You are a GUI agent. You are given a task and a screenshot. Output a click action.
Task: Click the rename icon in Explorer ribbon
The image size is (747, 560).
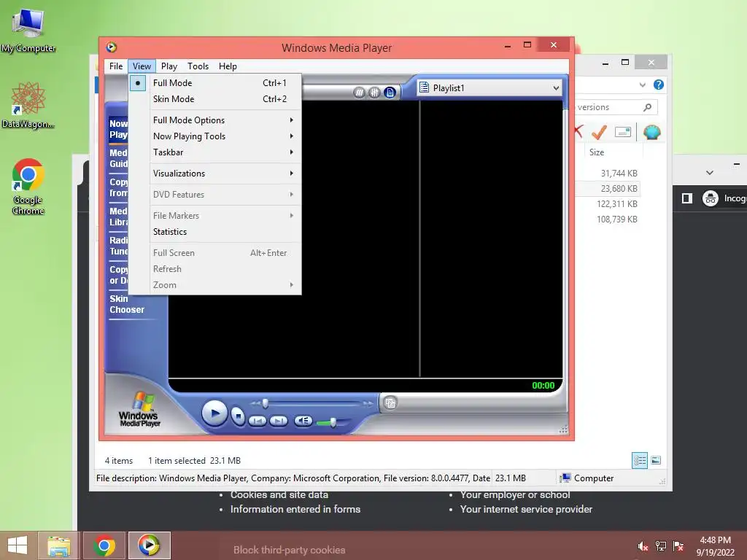[623, 132]
